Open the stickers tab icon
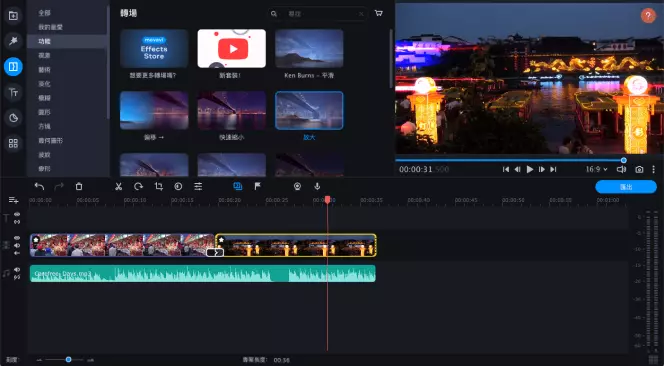This screenshot has width=664, height=366. (x=13, y=118)
